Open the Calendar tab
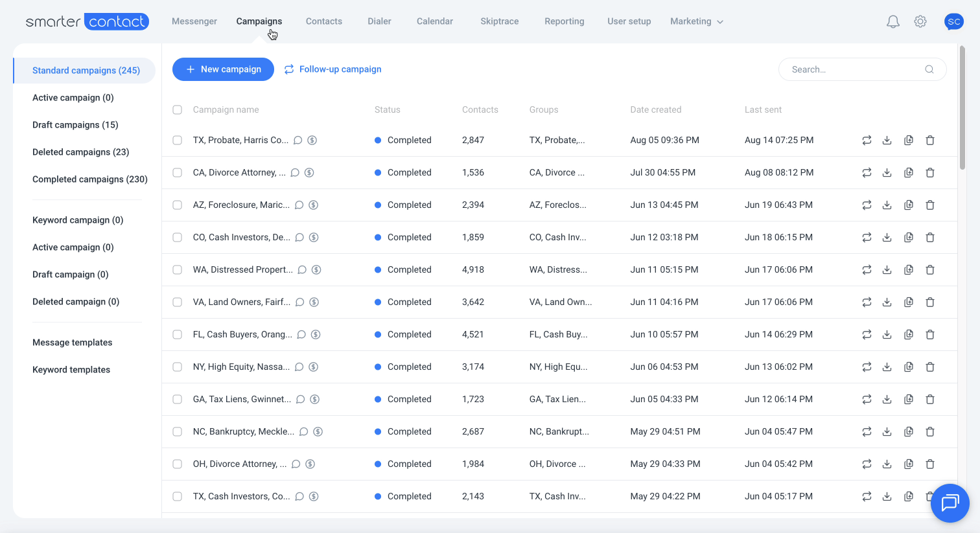Screen dimensions: 980x533 [435, 21]
